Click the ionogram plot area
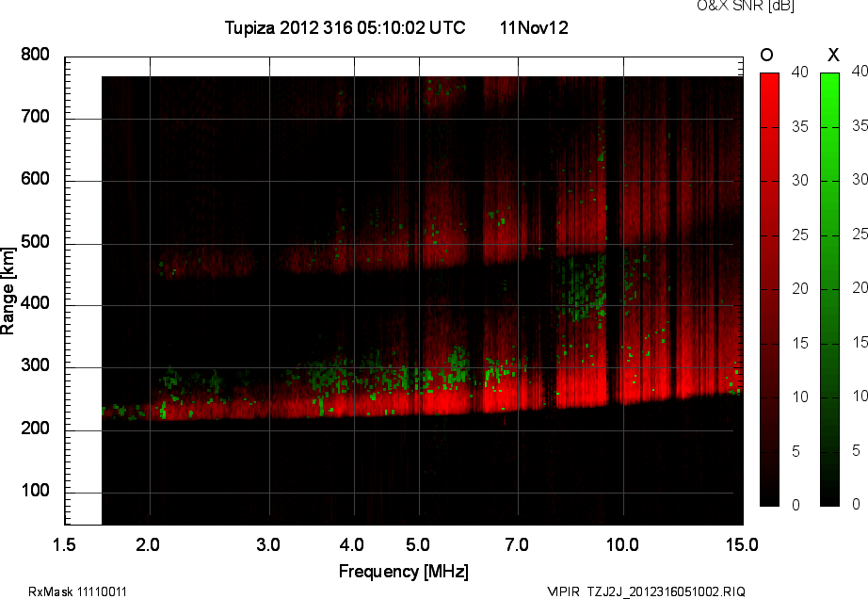The width and height of the screenshot is (868, 599). point(404,291)
